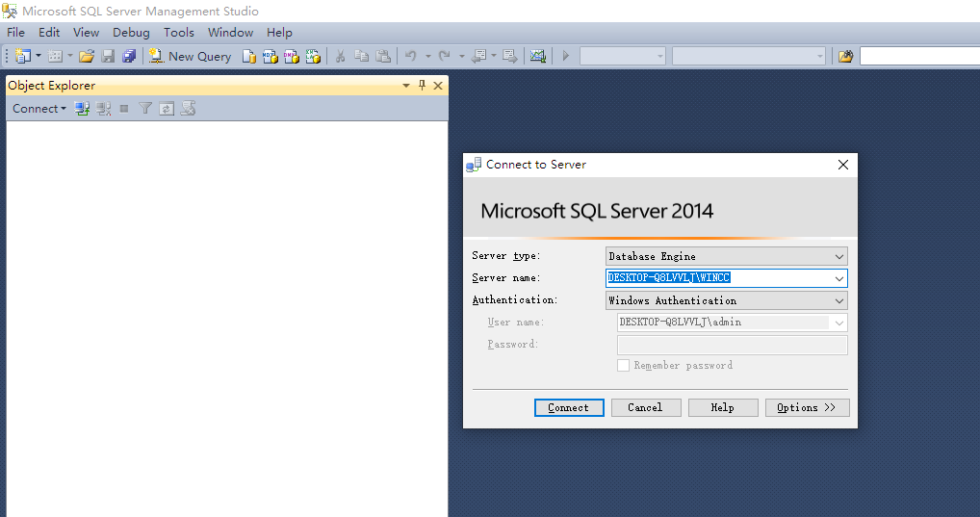Open the Debug menu

click(x=131, y=33)
